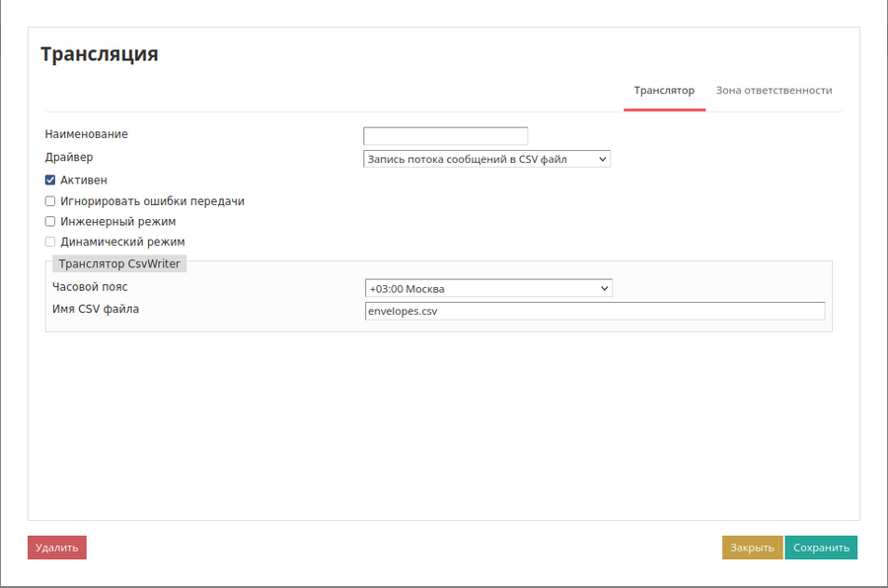Screen dimensions: 888x588
Task: Uncheck the Активен checkbox
Action: click(x=50, y=181)
